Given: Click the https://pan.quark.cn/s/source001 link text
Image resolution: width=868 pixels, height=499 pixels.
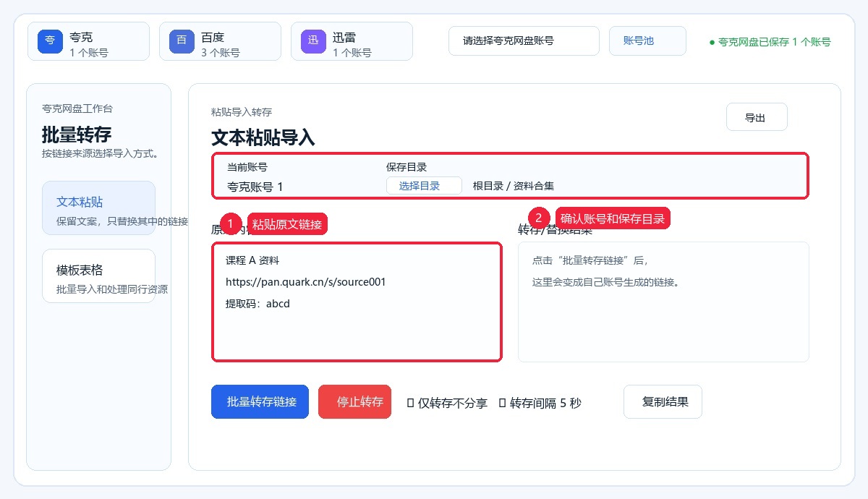Looking at the screenshot, I should 306,282.
